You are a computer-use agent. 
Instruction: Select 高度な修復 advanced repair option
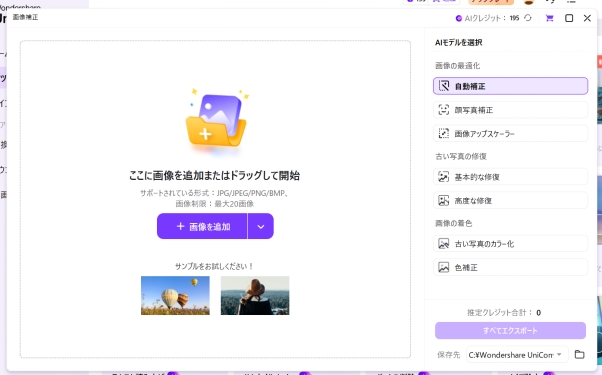coord(510,200)
